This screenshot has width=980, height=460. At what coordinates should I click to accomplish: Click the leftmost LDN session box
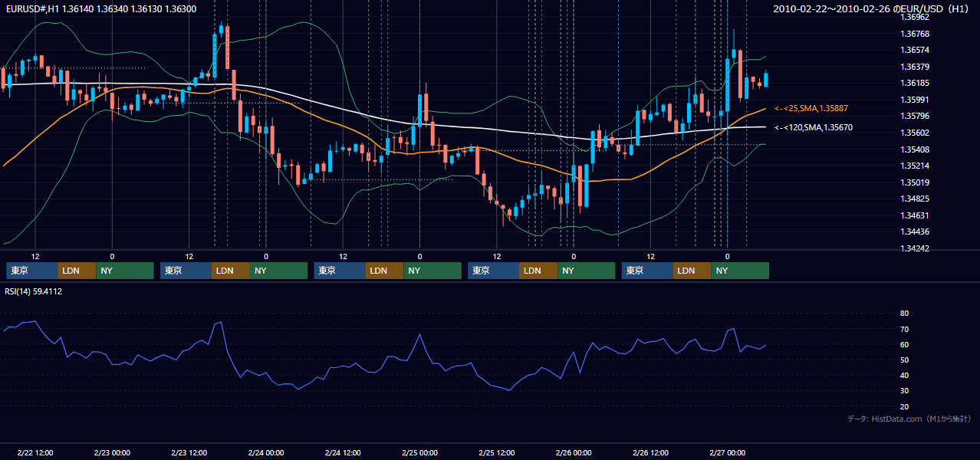(x=77, y=271)
